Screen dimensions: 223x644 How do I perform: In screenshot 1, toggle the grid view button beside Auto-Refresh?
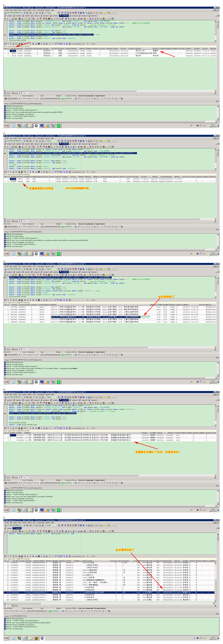64,44
